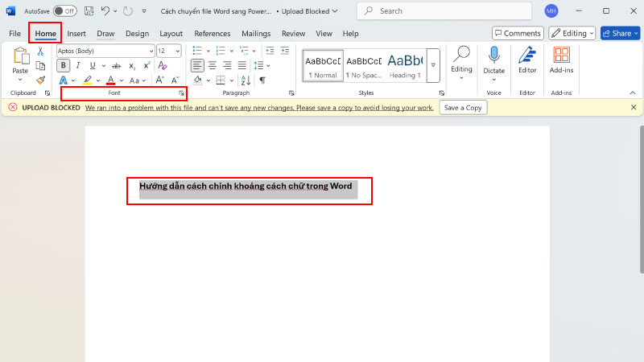Open Paragraph settings dialog launcher
644x362 pixels.
(x=291, y=93)
